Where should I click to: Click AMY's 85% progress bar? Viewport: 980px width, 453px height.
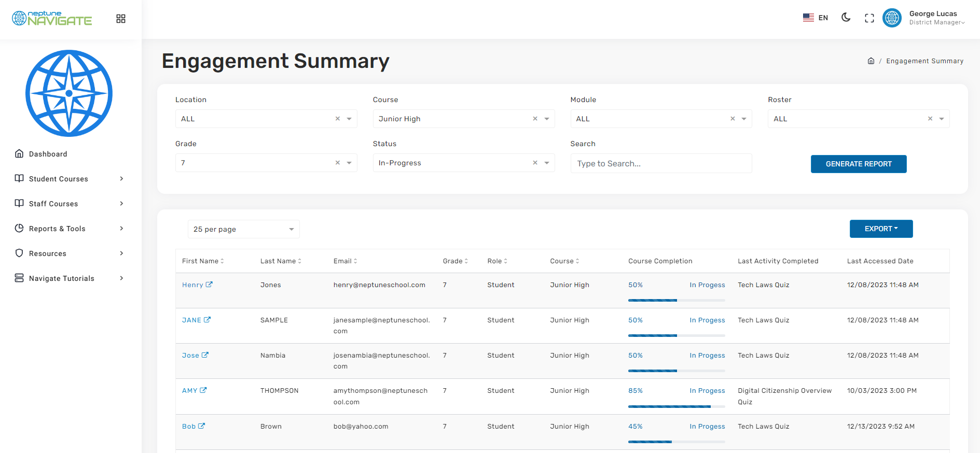[677, 406]
